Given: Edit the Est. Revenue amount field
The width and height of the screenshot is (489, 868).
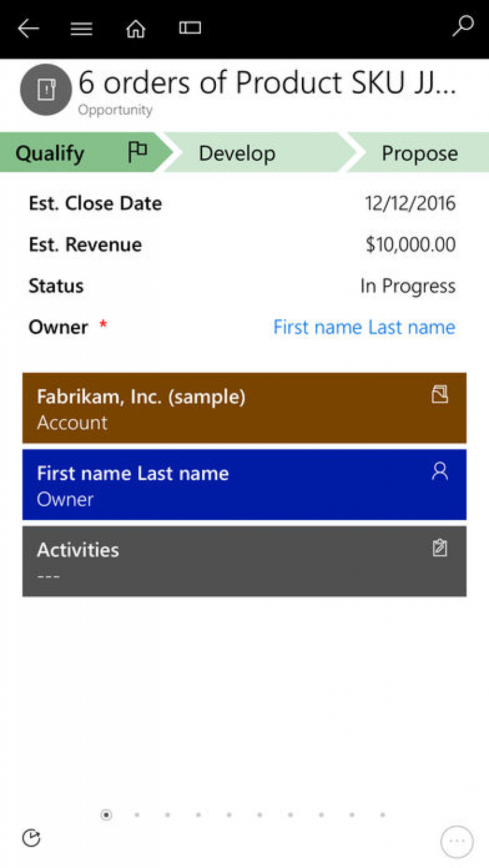Looking at the screenshot, I should pos(410,245).
